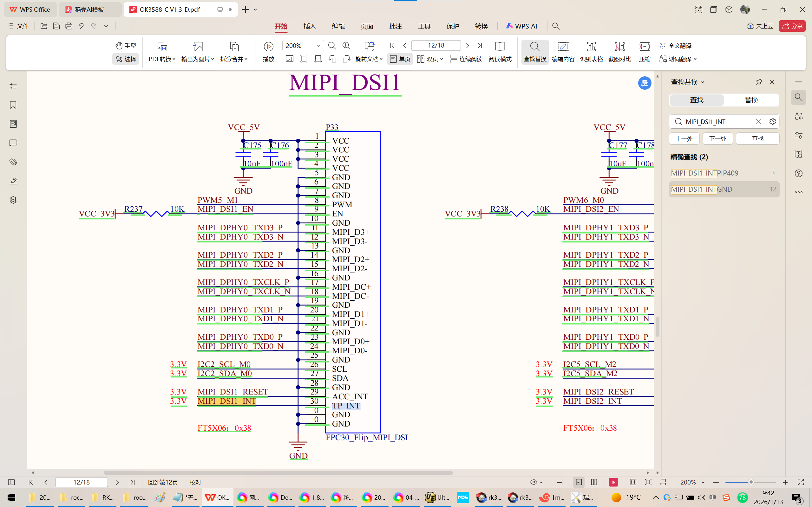This screenshot has width=812, height=507.
Task: Adjust the status bar zoom slider
Action: 751,482
